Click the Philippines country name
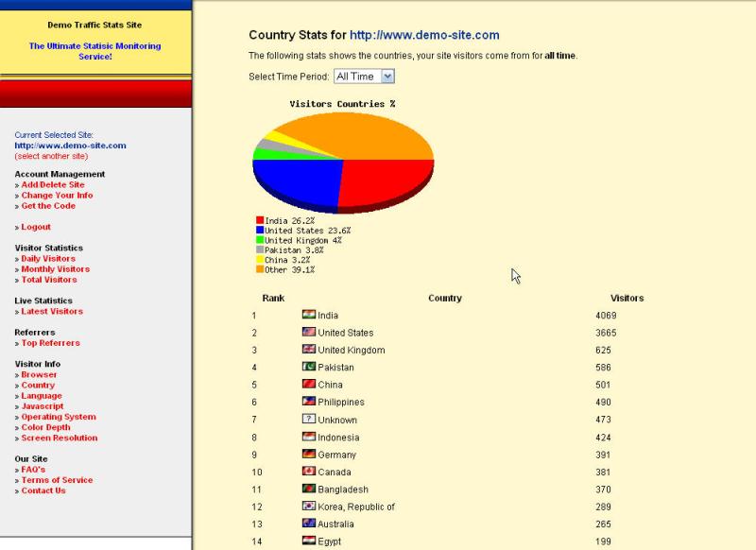 [341, 402]
